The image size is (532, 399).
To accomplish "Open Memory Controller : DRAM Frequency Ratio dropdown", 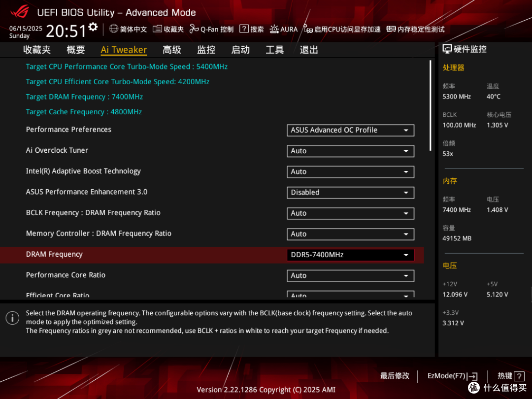I will [x=351, y=234].
